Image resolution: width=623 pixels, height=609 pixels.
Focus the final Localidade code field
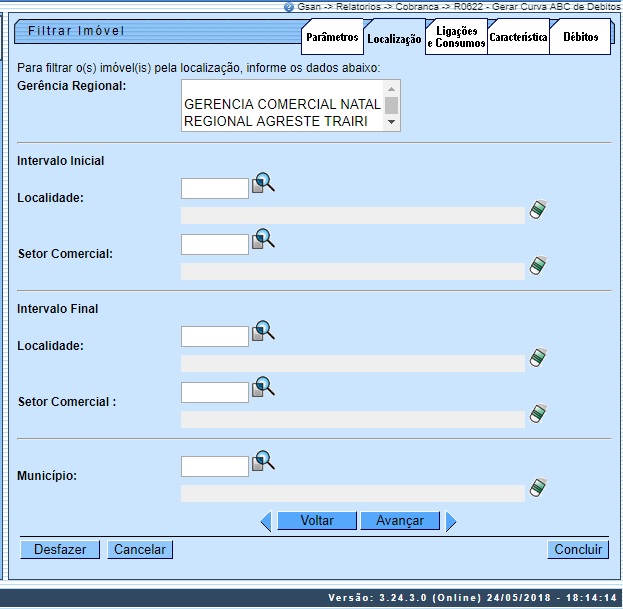[x=215, y=336]
